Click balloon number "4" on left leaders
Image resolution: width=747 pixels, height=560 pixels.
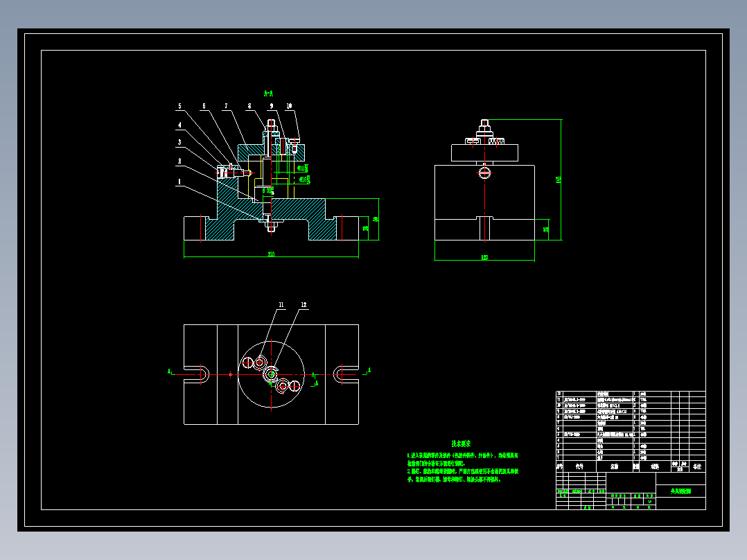coord(179,125)
